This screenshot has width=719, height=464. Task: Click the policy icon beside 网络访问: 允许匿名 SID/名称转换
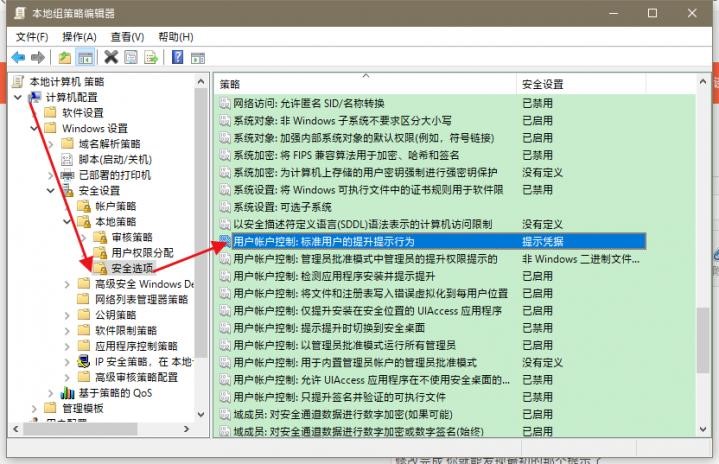point(224,103)
